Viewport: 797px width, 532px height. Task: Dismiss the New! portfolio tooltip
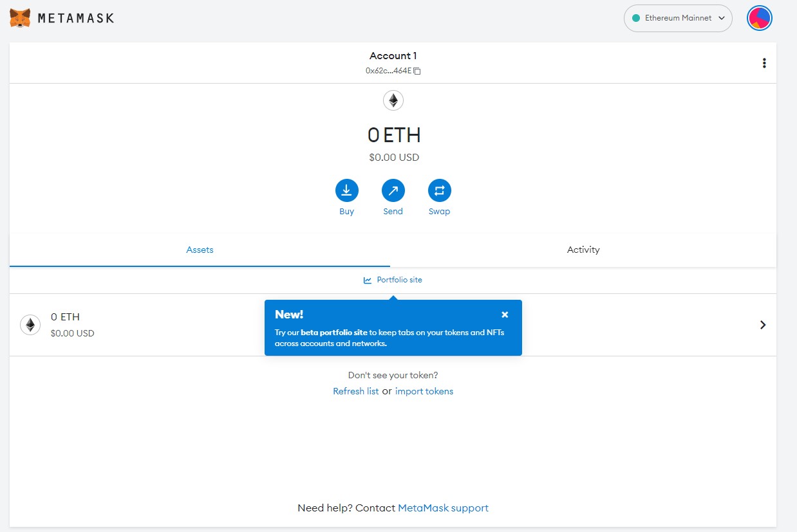point(505,315)
